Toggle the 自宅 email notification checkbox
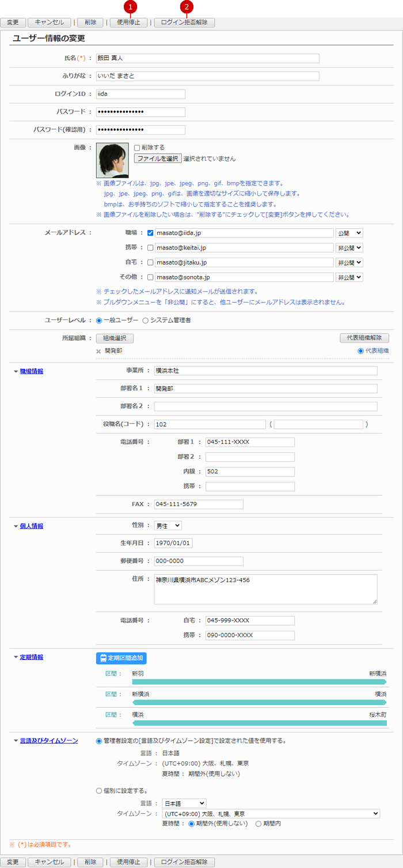This screenshot has height=868, width=403. (150, 262)
